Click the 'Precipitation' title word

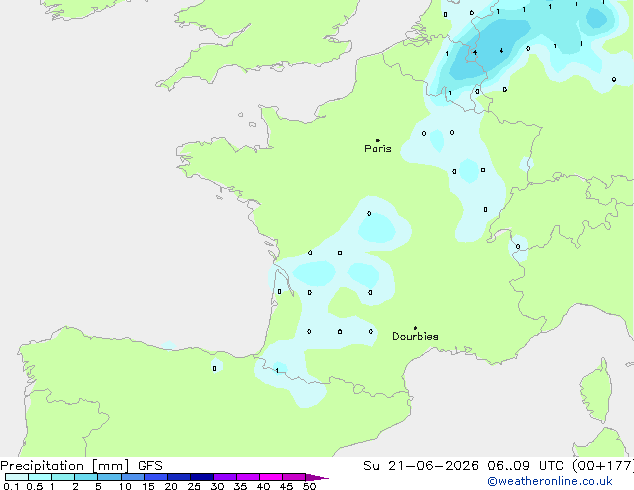(x=42, y=466)
